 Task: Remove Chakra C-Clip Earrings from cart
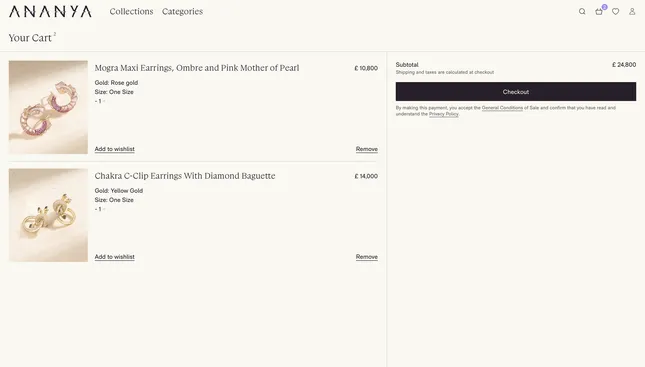(x=367, y=257)
